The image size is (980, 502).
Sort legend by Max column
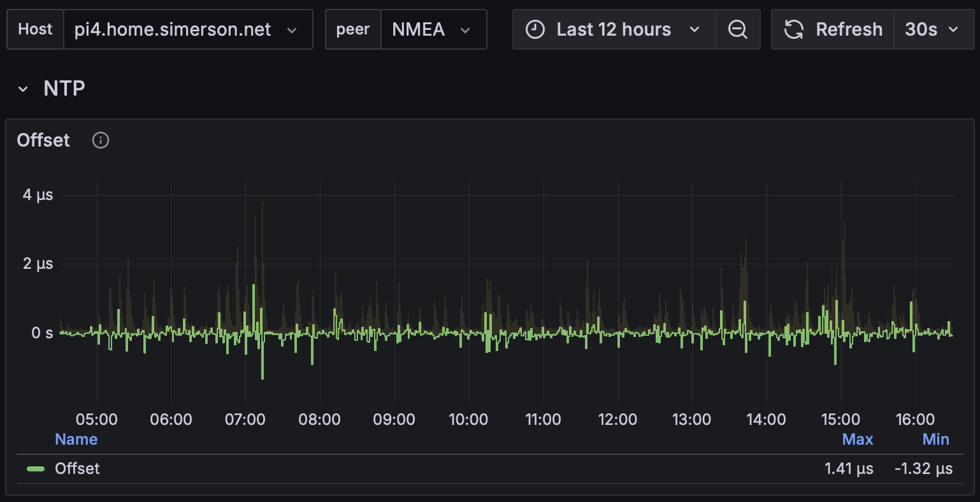(858, 440)
